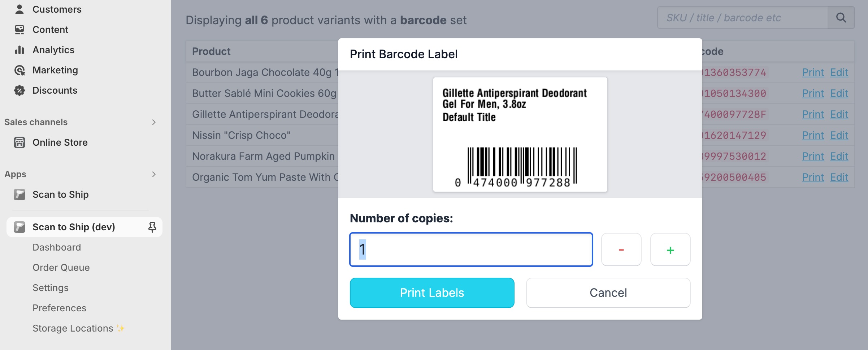This screenshot has width=868, height=350.
Task: Cancel the Print Barcode Label dialog
Action: pyautogui.click(x=608, y=293)
